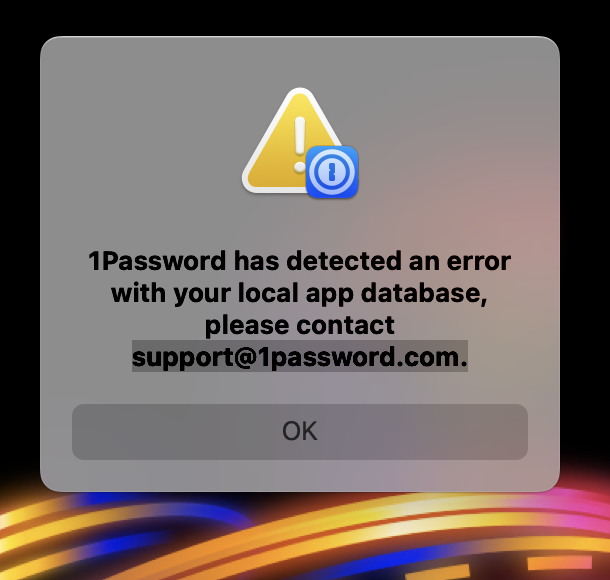Dismiss the error dialog with OK
The height and width of the screenshot is (580, 610).
click(300, 431)
